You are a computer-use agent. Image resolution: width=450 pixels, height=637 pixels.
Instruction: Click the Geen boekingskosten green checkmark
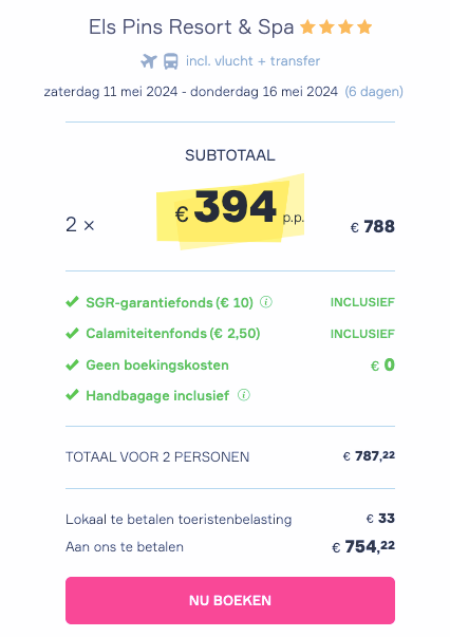coord(72,365)
